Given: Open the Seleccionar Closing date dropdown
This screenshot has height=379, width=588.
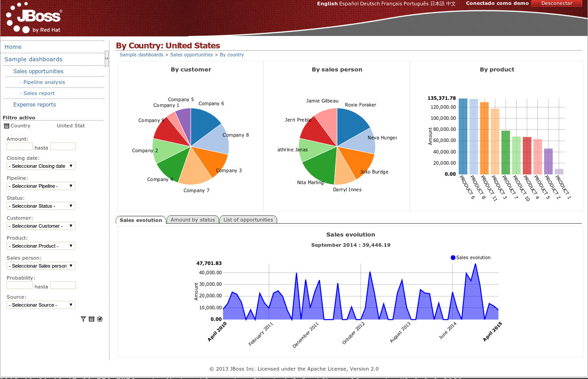Looking at the screenshot, I should click(x=41, y=166).
